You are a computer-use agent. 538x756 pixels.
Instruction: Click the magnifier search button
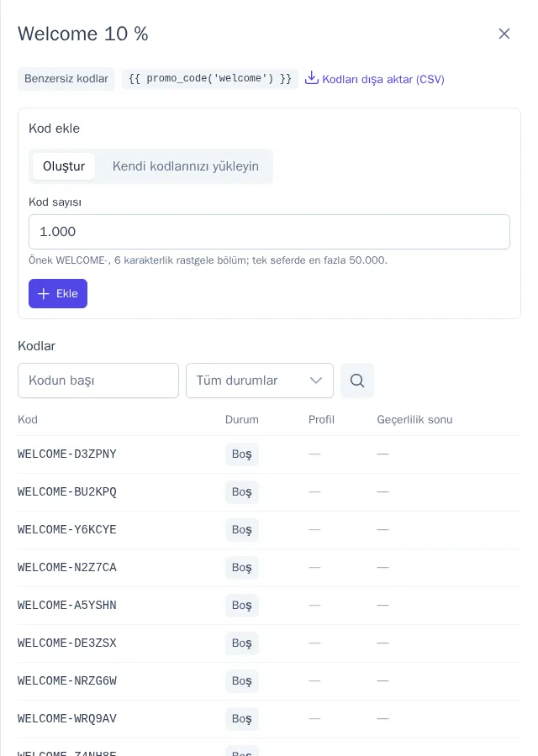pos(357,381)
